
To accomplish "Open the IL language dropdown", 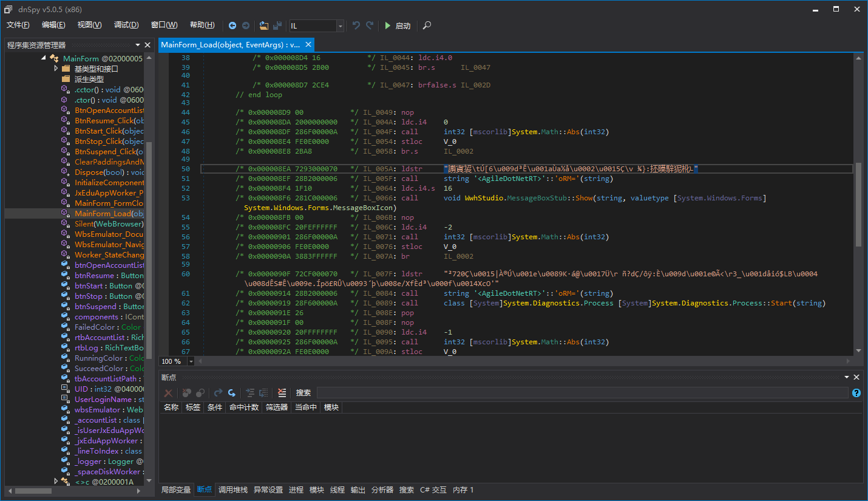I will tap(341, 26).
